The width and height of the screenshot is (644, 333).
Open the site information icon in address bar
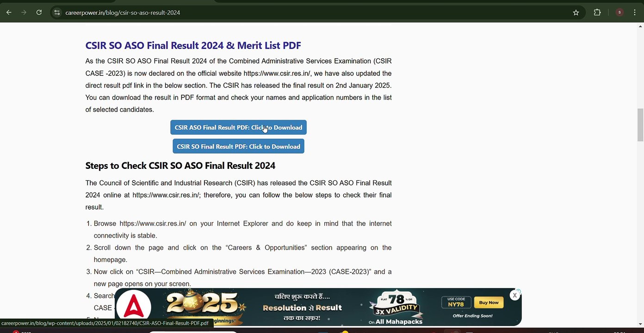click(x=57, y=12)
